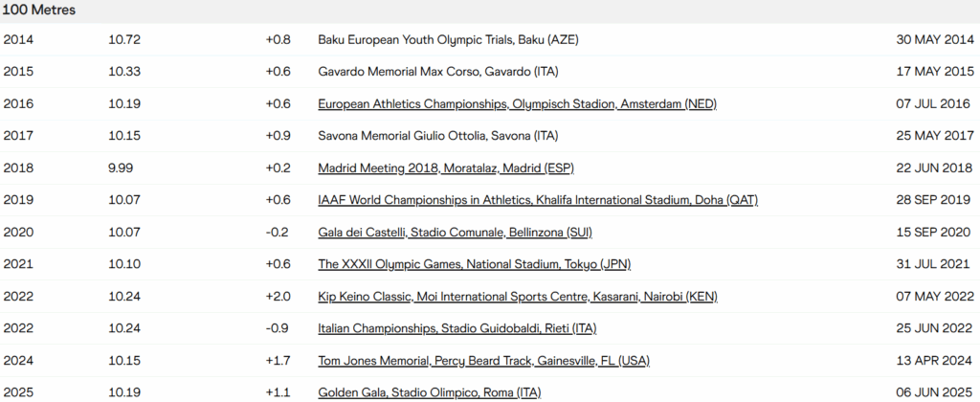Viewport: 980px width, 402px height.
Task: Click the 2025 year cell
Action: click(x=18, y=392)
